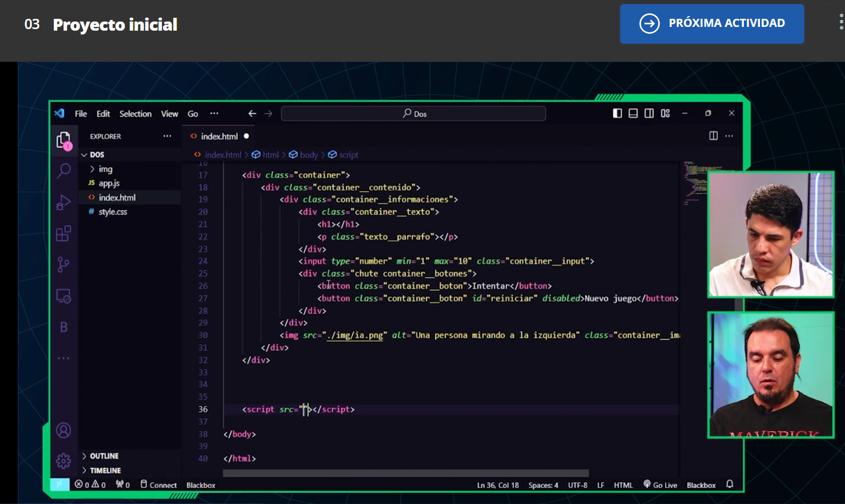Image resolution: width=845 pixels, height=504 pixels.
Task: Toggle the primary side bar layout icon
Action: (617, 113)
